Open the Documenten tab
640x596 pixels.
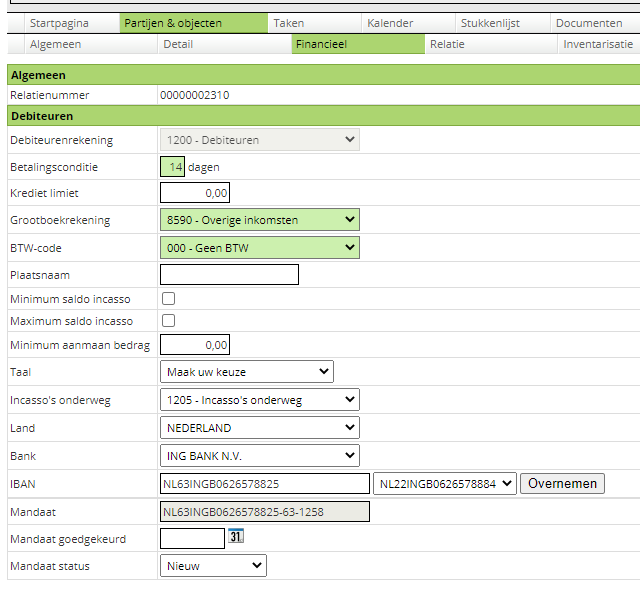[x=589, y=23]
